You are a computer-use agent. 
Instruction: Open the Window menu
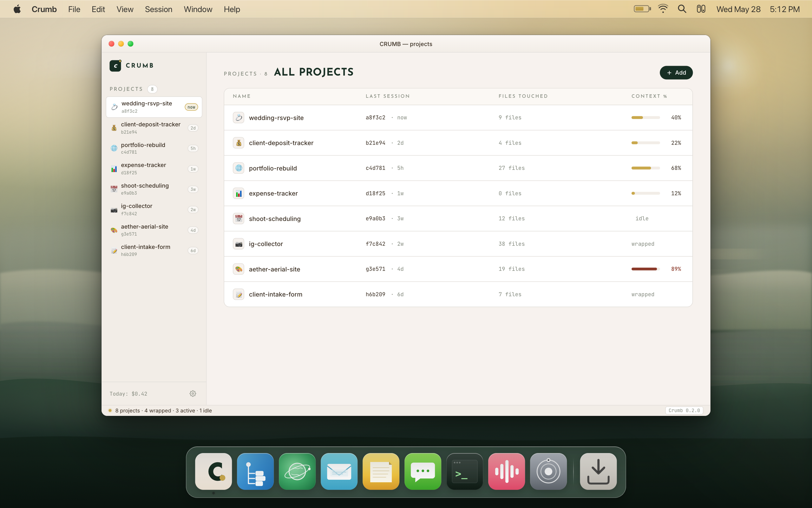198,9
